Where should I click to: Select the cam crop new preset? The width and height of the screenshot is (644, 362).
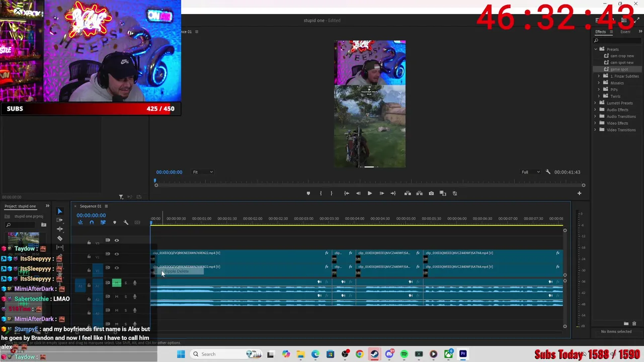coord(622,56)
